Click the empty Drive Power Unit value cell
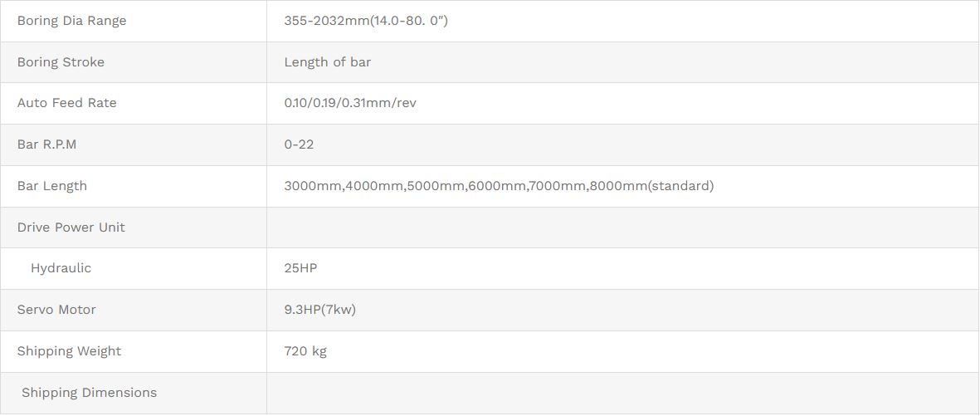 click(x=622, y=228)
